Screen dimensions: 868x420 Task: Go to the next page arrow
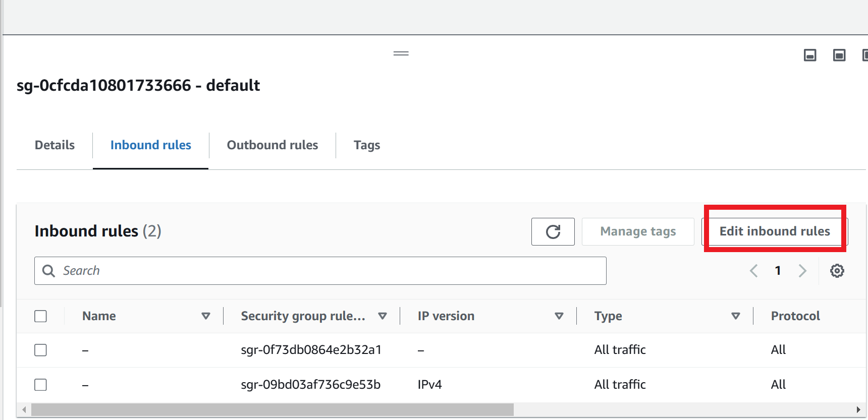pyautogui.click(x=802, y=271)
